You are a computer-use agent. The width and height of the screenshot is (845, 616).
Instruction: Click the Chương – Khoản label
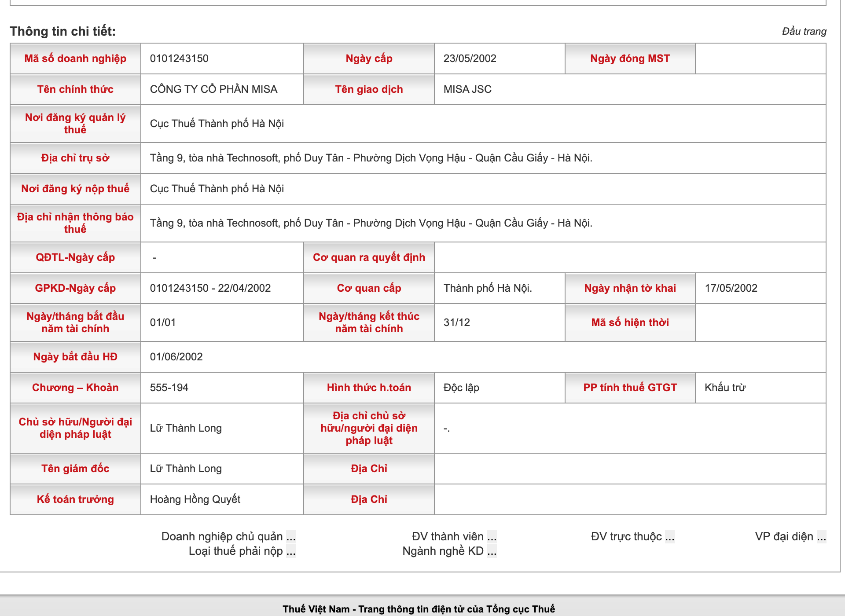pos(75,388)
